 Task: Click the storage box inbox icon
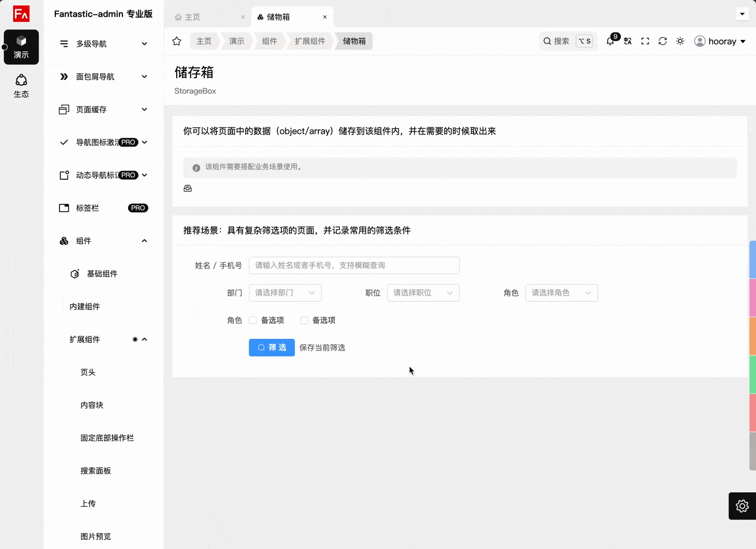tap(188, 188)
